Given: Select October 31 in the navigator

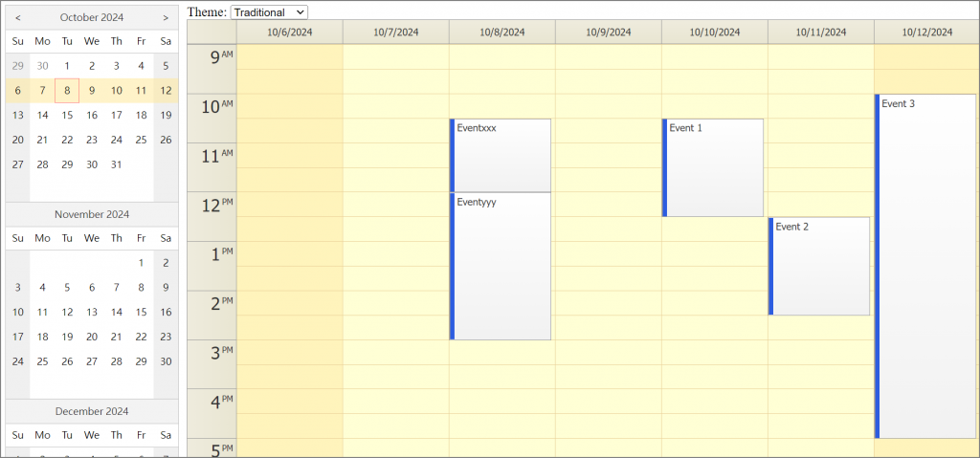Looking at the screenshot, I should point(116,165).
